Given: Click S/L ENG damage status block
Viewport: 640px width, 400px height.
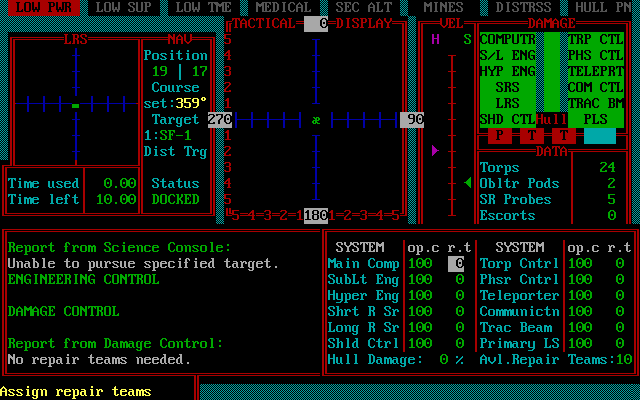Looking at the screenshot, I should point(508,56).
